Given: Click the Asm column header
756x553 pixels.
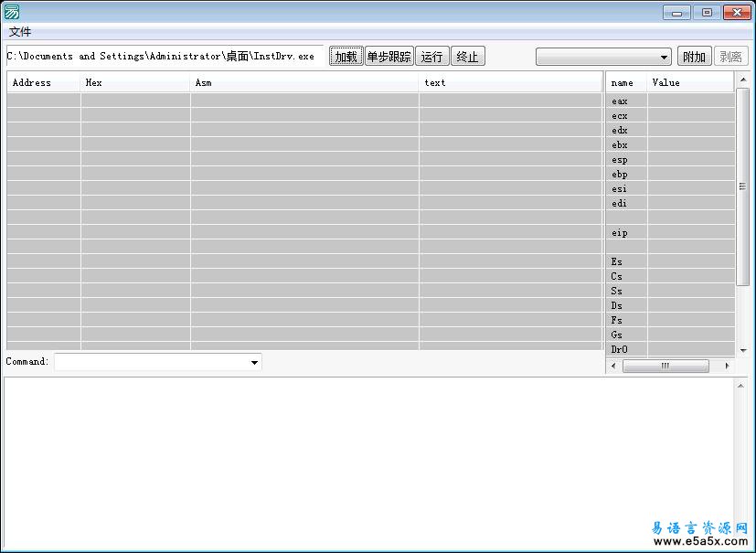Looking at the screenshot, I should click(x=304, y=82).
